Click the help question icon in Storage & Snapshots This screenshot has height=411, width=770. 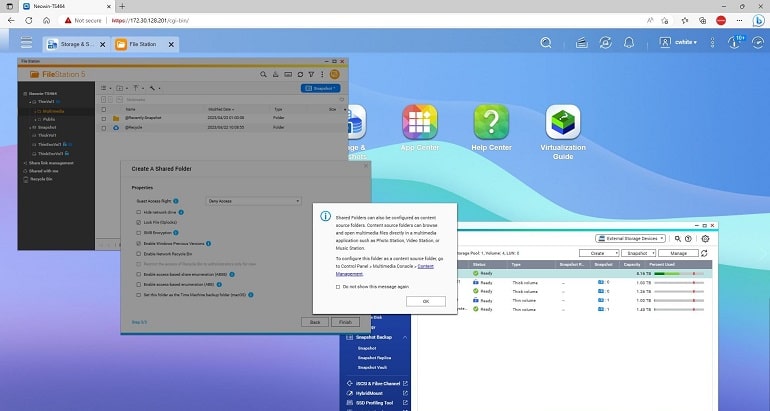(x=688, y=239)
